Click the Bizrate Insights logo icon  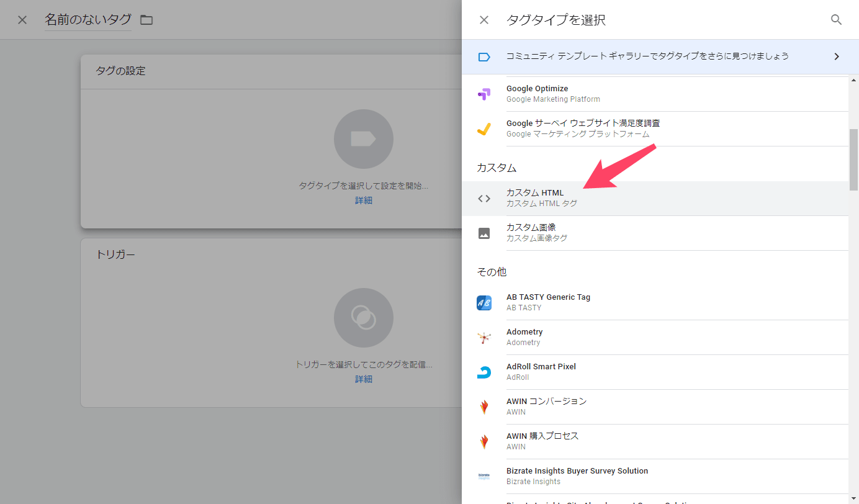click(484, 477)
